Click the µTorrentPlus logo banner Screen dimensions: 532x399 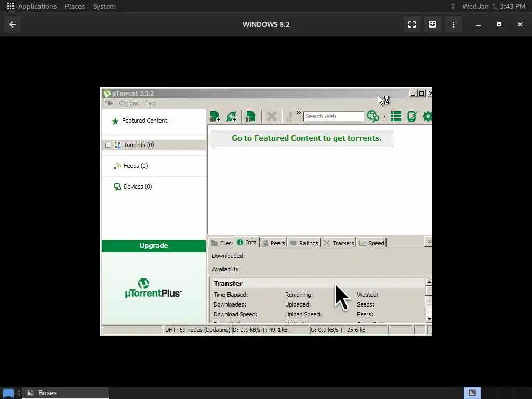(153, 288)
